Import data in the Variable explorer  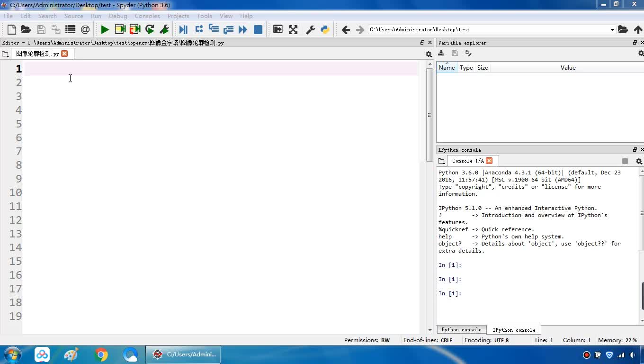coord(441,54)
